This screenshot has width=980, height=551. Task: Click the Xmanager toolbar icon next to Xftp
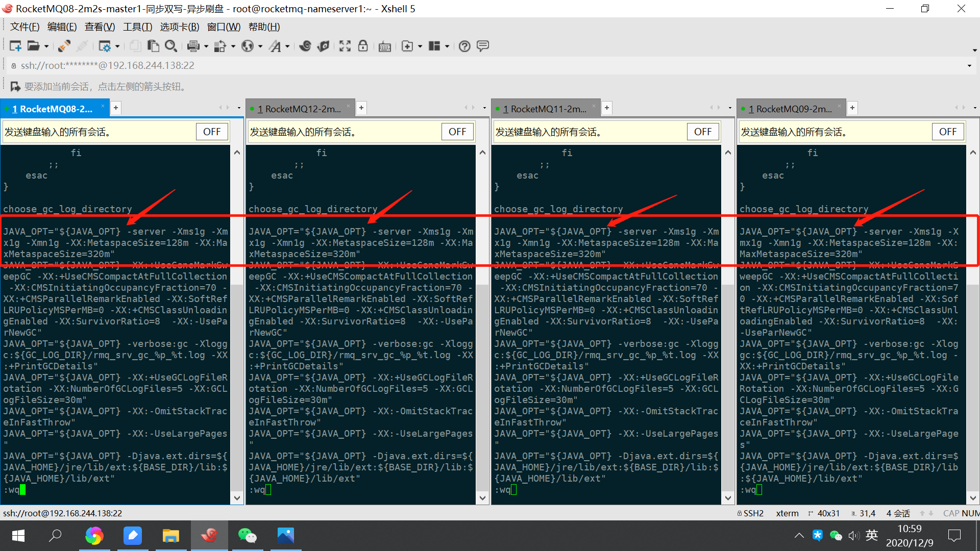pos(323,46)
